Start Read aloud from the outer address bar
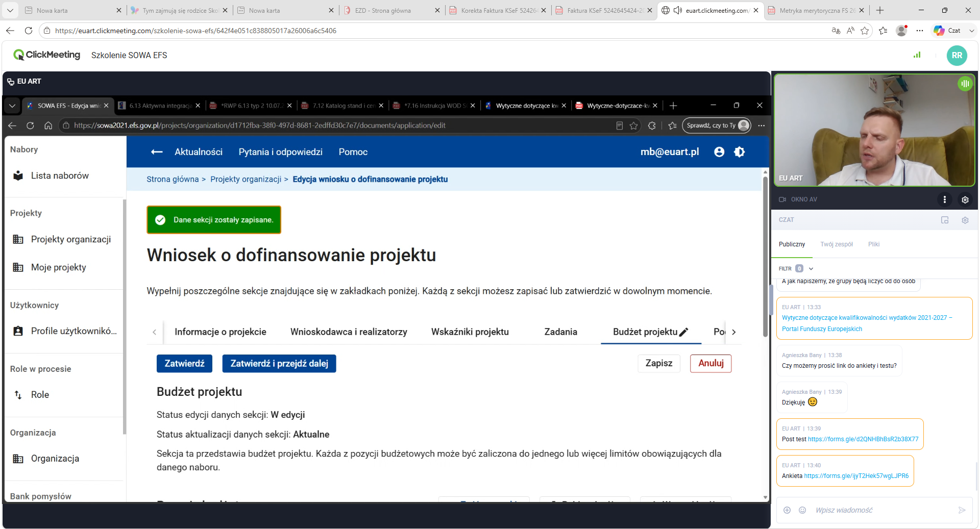Viewport: 980px width, 529px height. pos(850,31)
